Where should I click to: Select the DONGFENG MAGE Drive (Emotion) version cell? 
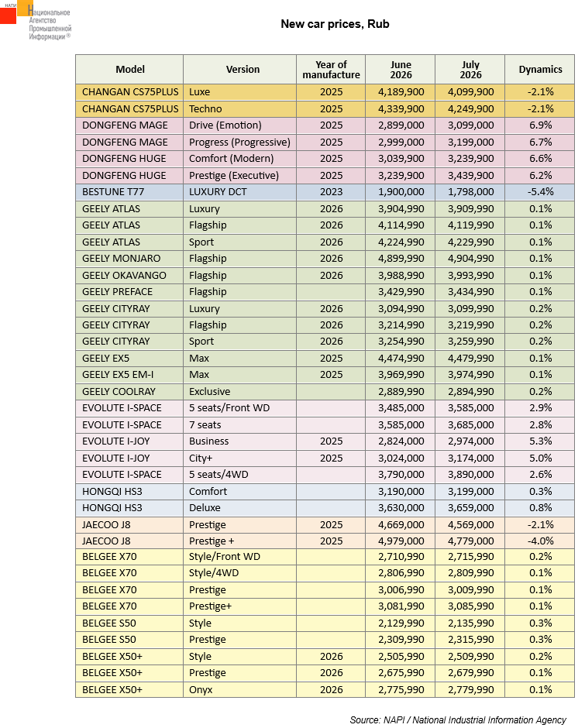(x=239, y=125)
